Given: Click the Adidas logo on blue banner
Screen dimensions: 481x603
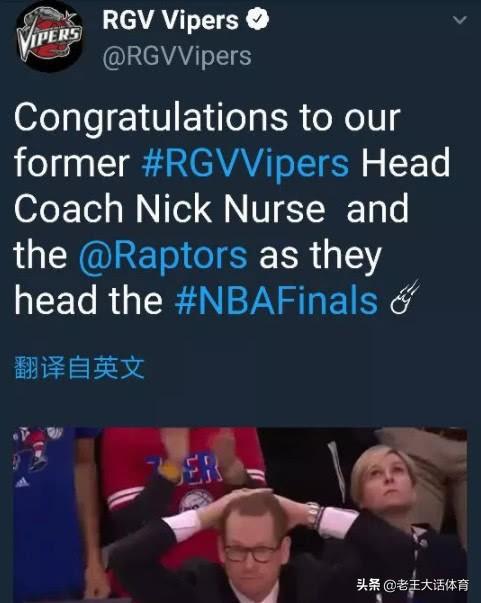Looking at the screenshot, I should click(22, 482).
